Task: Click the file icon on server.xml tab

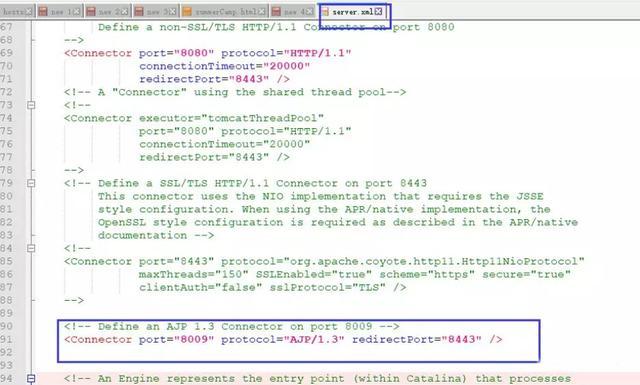Action: pyautogui.click(x=325, y=12)
